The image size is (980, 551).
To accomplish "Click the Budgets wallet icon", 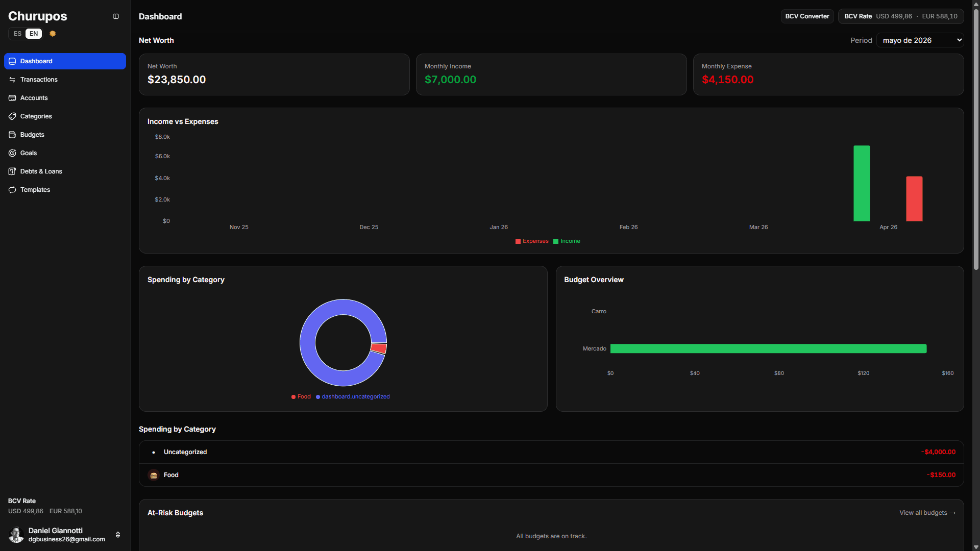I will pos(12,135).
